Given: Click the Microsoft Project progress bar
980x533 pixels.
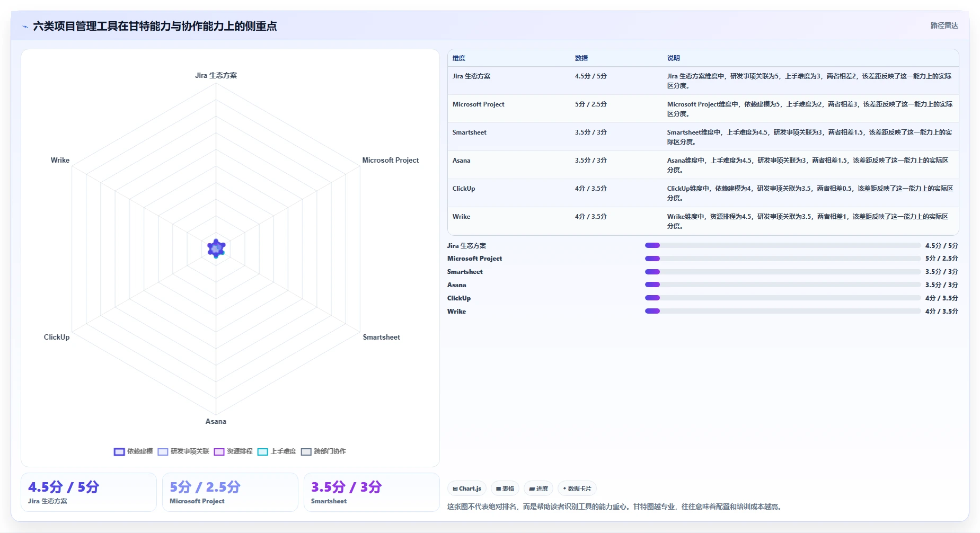Looking at the screenshot, I should coord(783,259).
